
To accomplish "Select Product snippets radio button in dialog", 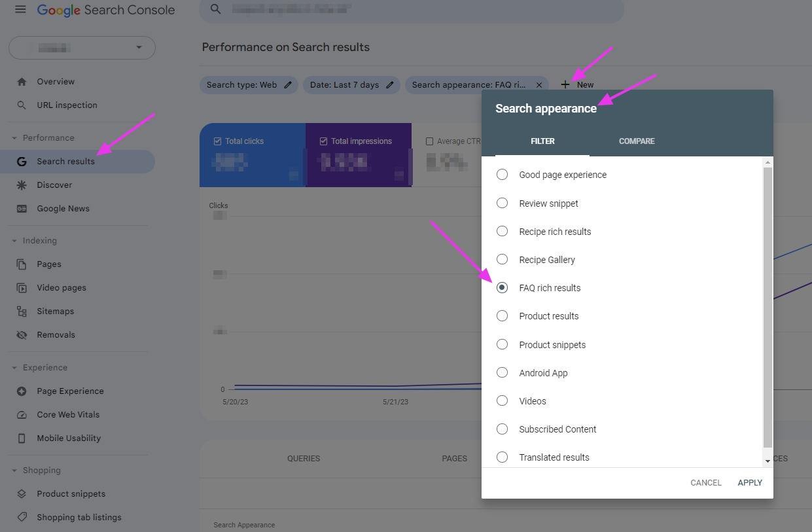I will [x=502, y=344].
